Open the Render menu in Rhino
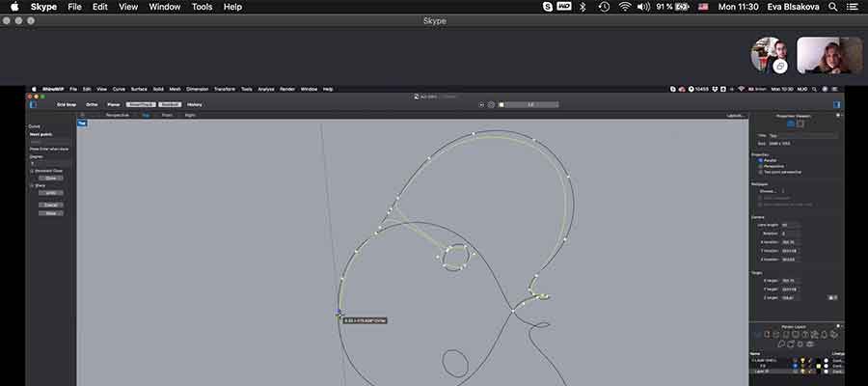The width and height of the screenshot is (868, 386). click(x=287, y=89)
